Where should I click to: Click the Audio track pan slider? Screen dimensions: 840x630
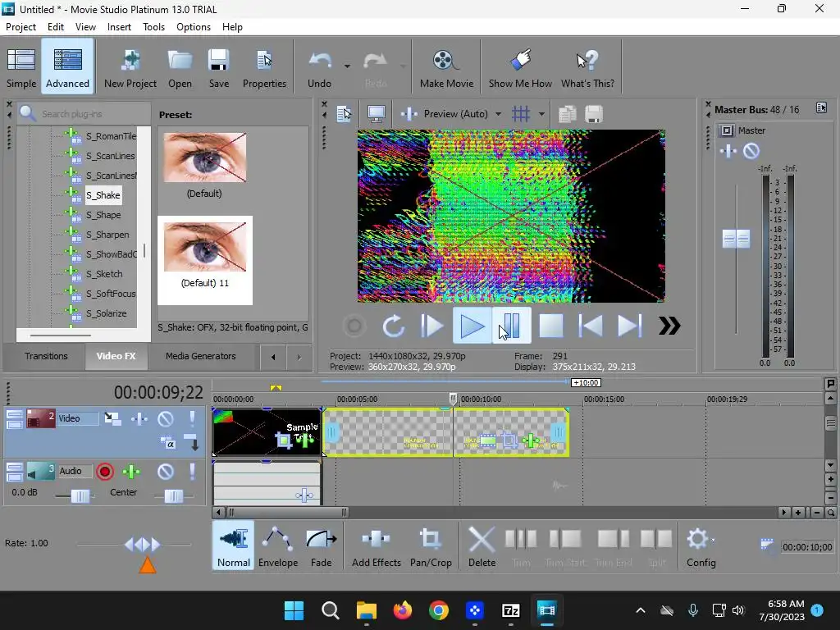coord(174,496)
